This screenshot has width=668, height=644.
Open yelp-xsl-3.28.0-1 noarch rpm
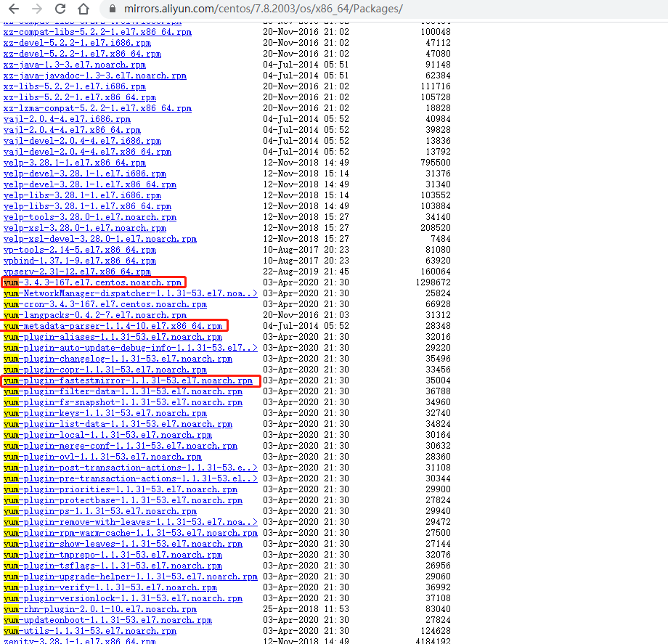pyautogui.click(x=85, y=228)
